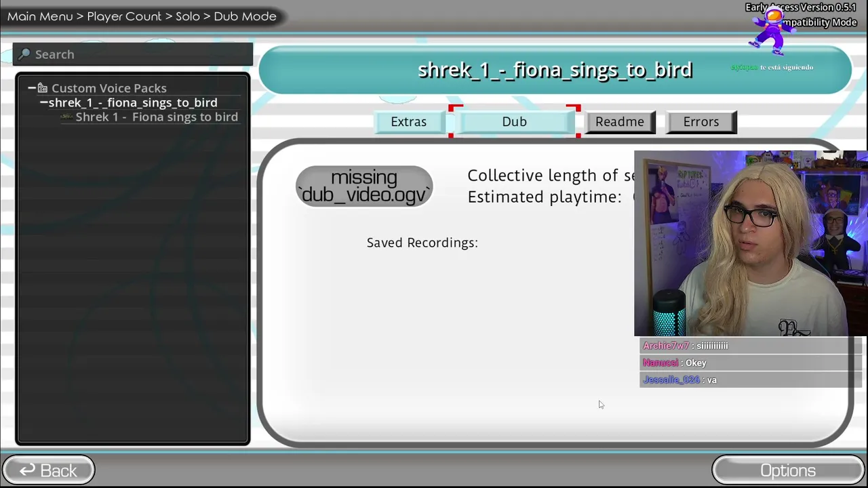Switch to the Extras tab
868x488 pixels.
pos(409,121)
